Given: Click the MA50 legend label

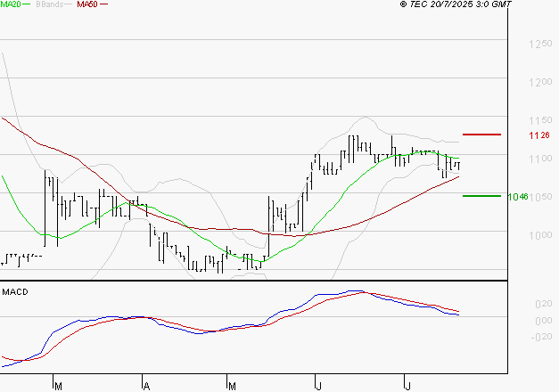Looking at the screenshot, I should (x=87, y=4).
